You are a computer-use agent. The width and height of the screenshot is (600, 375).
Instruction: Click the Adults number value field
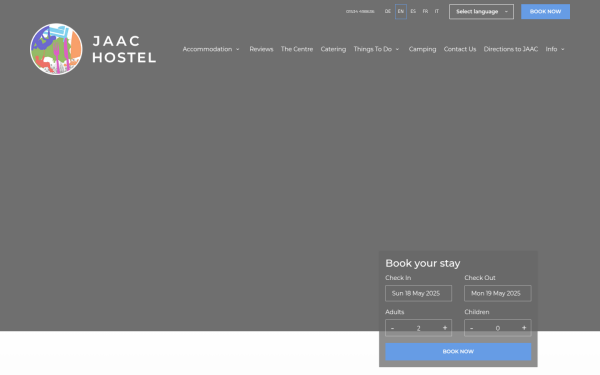click(418, 328)
